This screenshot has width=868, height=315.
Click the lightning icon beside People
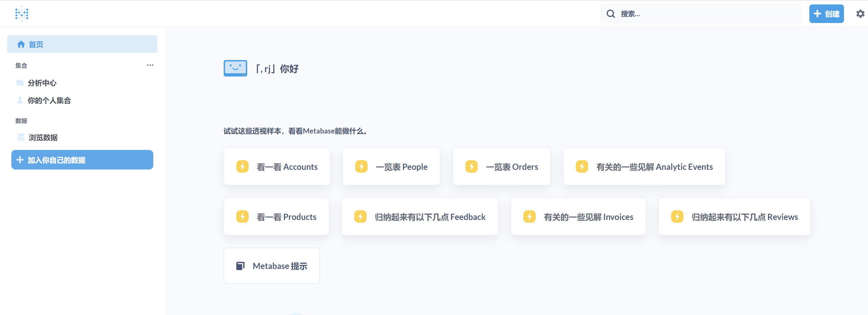tap(361, 167)
